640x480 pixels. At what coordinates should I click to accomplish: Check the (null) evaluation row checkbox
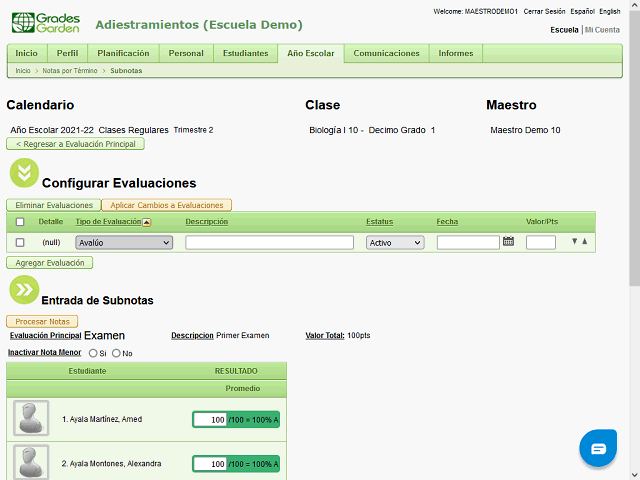click(20, 242)
